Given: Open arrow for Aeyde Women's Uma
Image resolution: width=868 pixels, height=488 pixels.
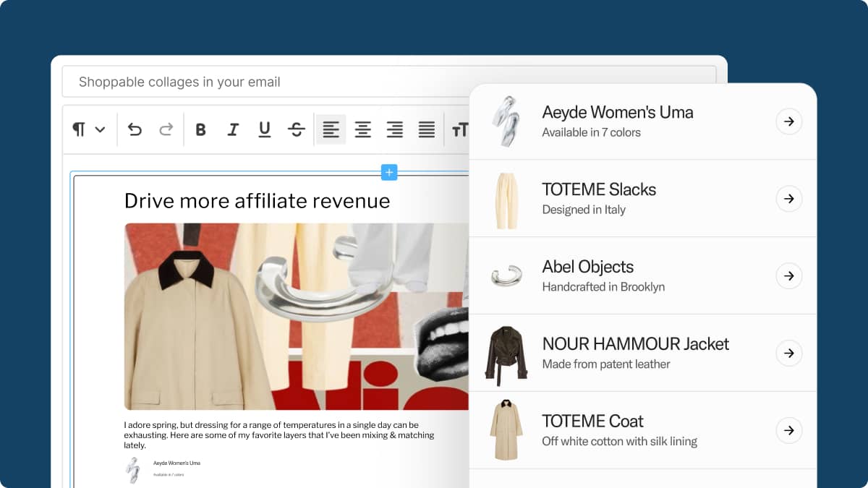Looking at the screenshot, I should [789, 121].
